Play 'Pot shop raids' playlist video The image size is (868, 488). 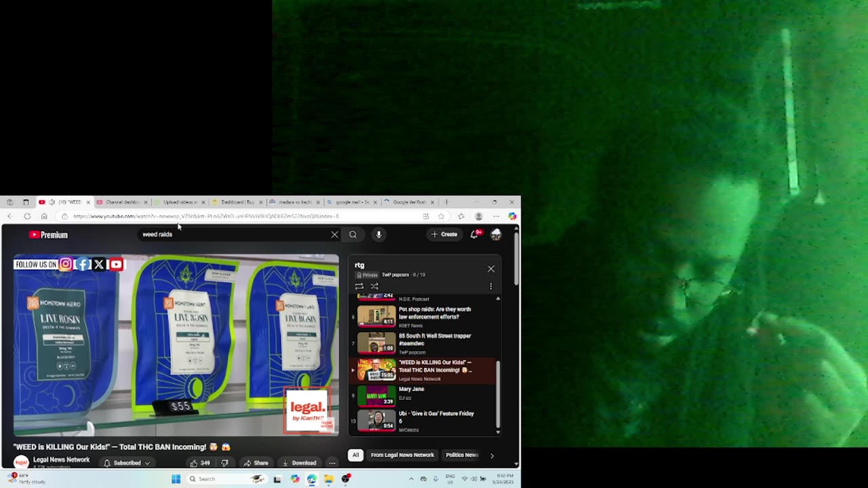422,317
